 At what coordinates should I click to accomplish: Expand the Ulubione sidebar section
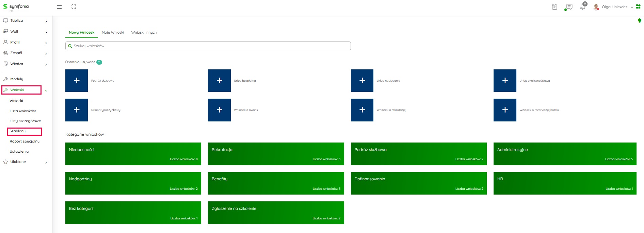[46, 162]
